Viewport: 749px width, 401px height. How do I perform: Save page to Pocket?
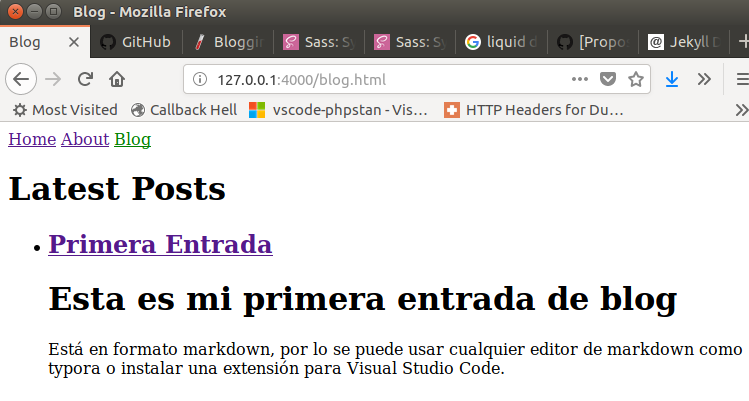[608, 79]
